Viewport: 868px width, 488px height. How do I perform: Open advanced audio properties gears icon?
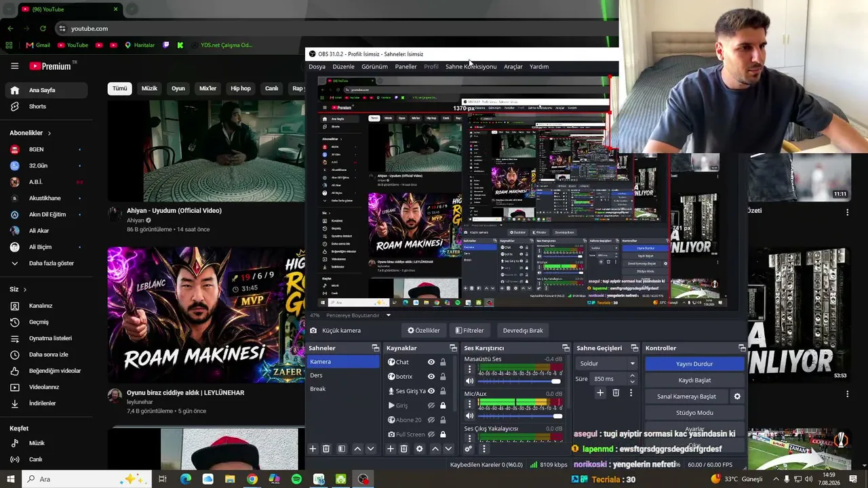[468, 449]
